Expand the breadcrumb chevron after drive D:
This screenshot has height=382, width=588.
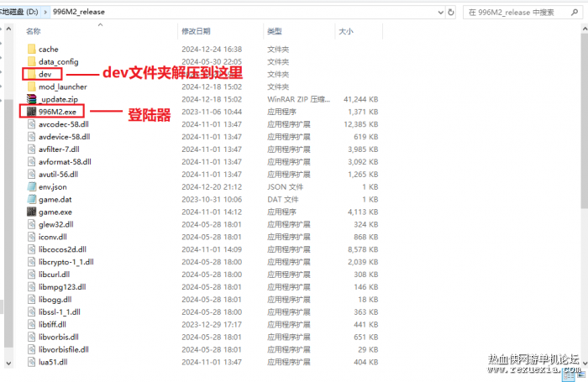(x=45, y=12)
